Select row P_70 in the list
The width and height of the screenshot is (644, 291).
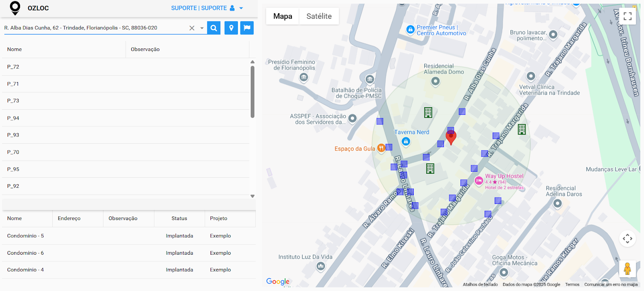126,152
